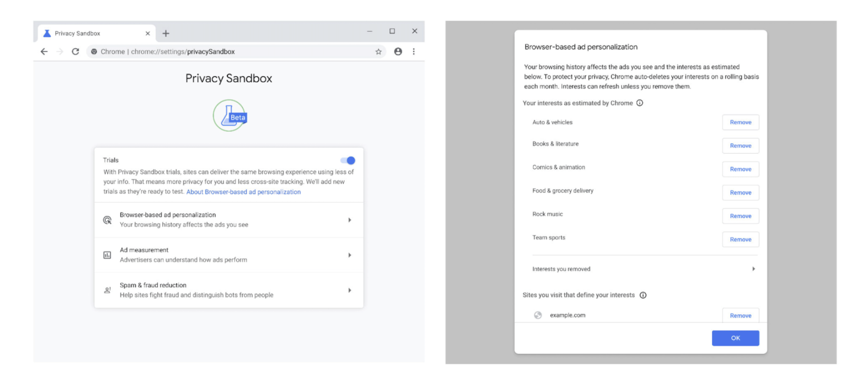Expand the Browser-based ad personalization row arrow

point(350,220)
